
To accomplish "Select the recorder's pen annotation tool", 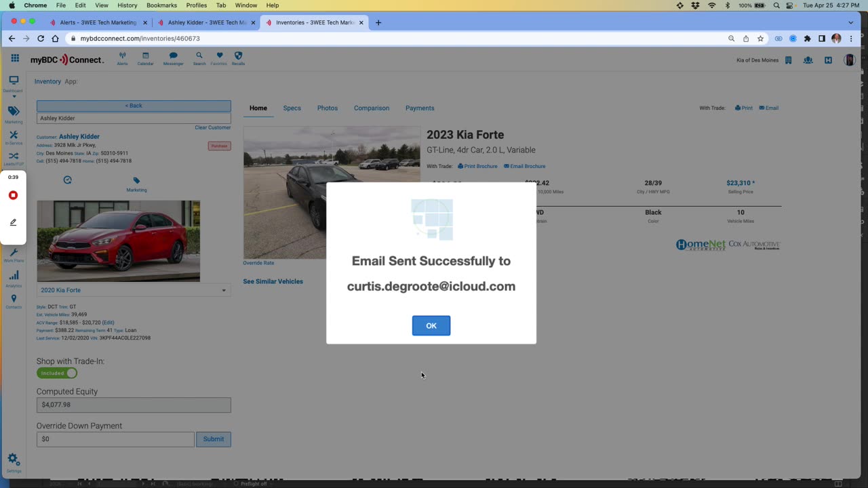I will (x=13, y=222).
